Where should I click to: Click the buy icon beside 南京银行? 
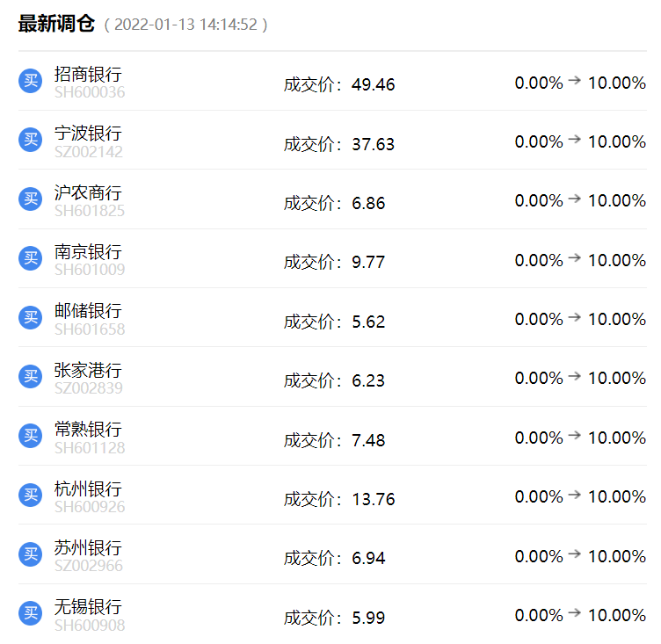point(31,258)
